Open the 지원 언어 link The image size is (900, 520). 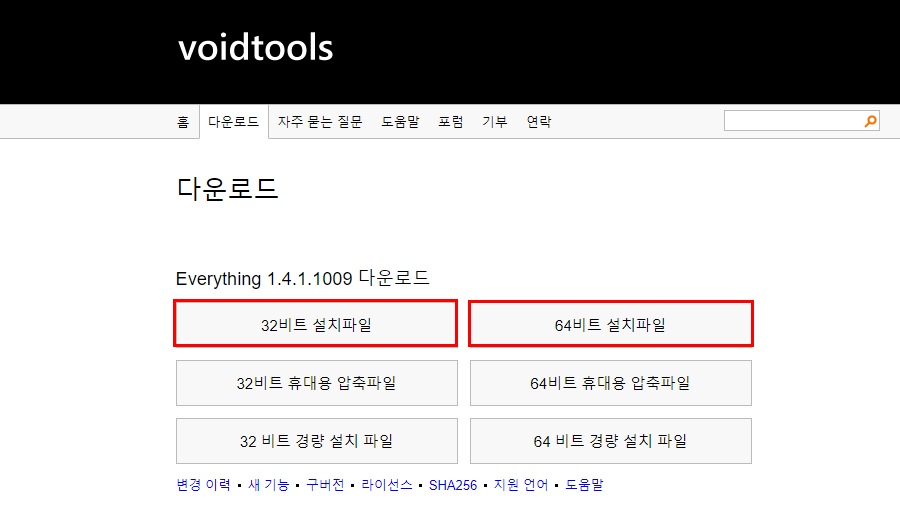pos(521,485)
